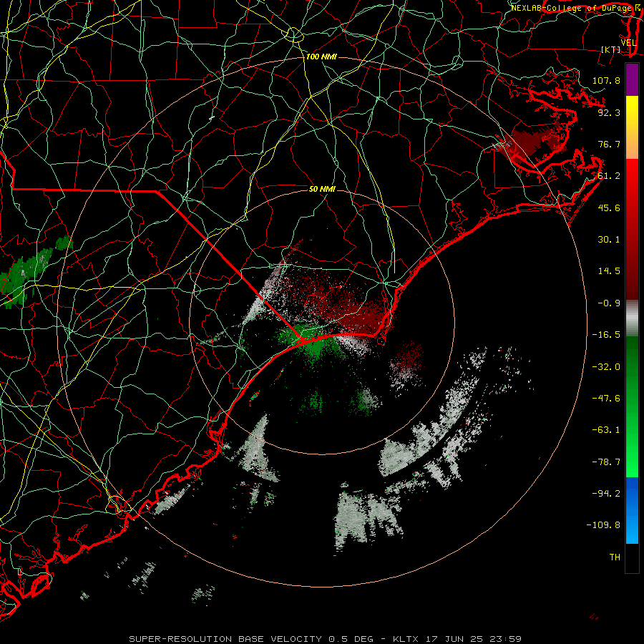Click the -109.8 legend value
This screenshot has height=644, width=644.
[x=603, y=525]
